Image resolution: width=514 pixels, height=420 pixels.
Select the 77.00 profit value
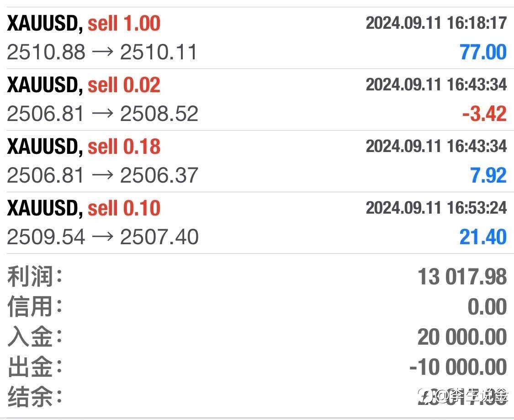tap(483, 52)
